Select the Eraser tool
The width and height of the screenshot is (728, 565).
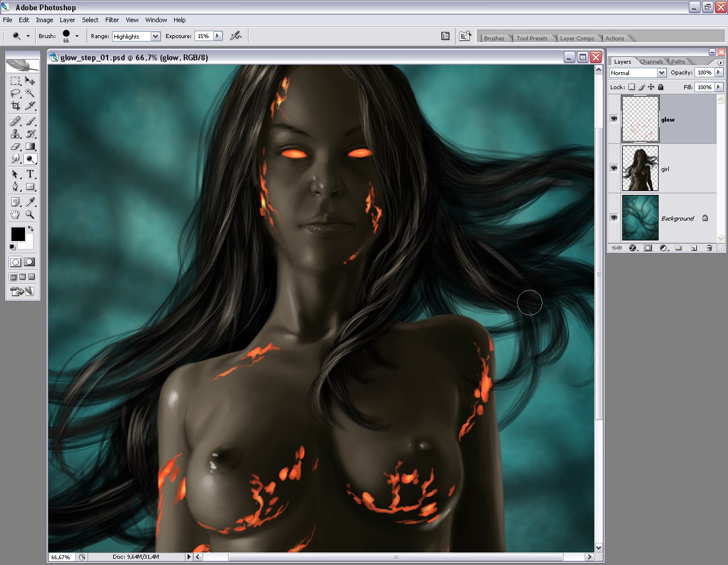point(15,146)
